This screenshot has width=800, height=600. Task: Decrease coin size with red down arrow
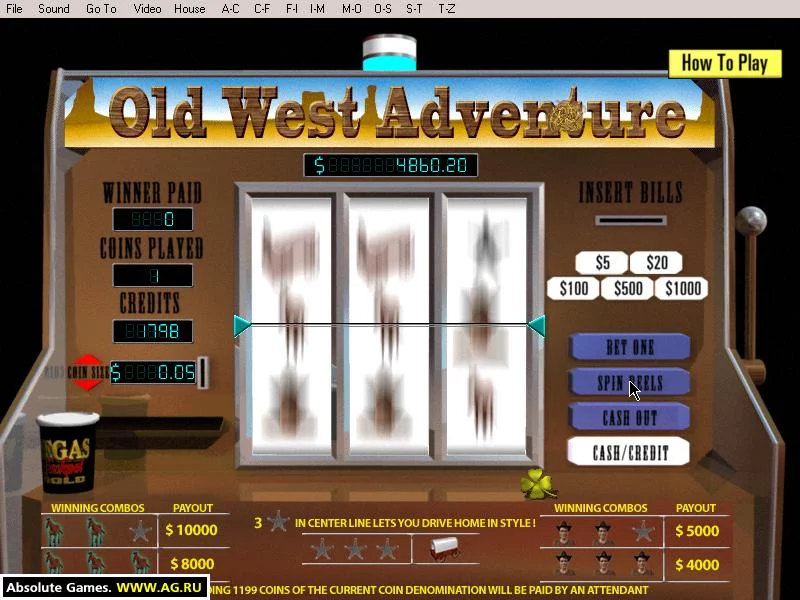(x=88, y=385)
